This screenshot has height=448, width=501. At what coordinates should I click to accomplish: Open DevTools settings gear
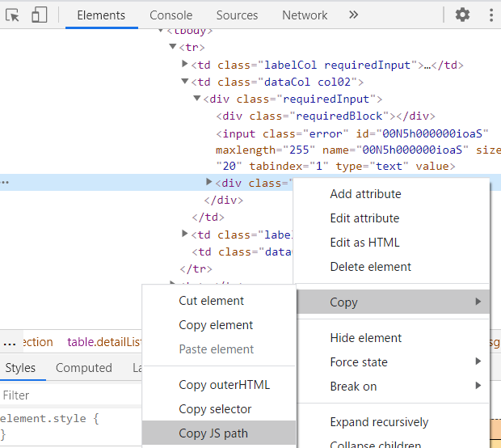click(x=462, y=15)
